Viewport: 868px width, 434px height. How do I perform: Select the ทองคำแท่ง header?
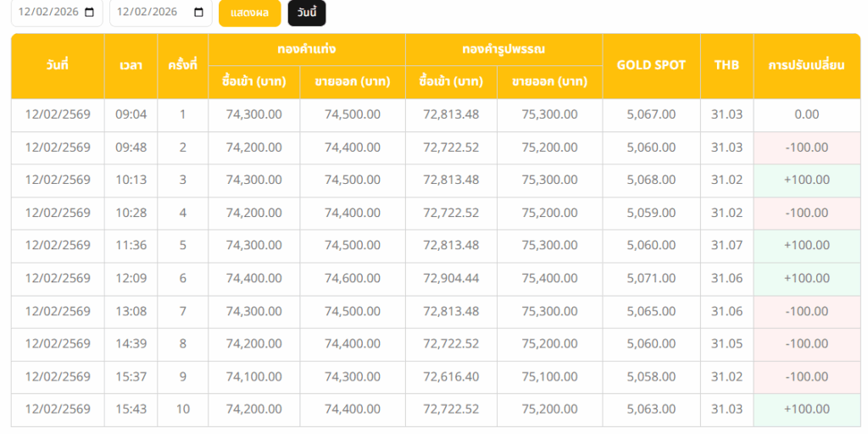coord(307,49)
